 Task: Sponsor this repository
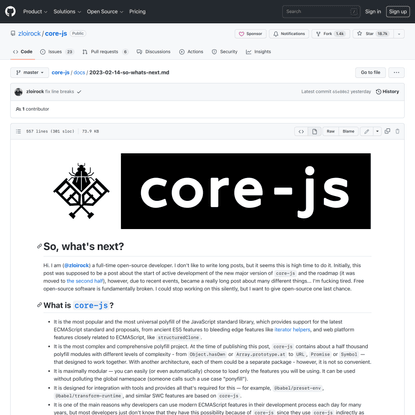click(x=250, y=34)
